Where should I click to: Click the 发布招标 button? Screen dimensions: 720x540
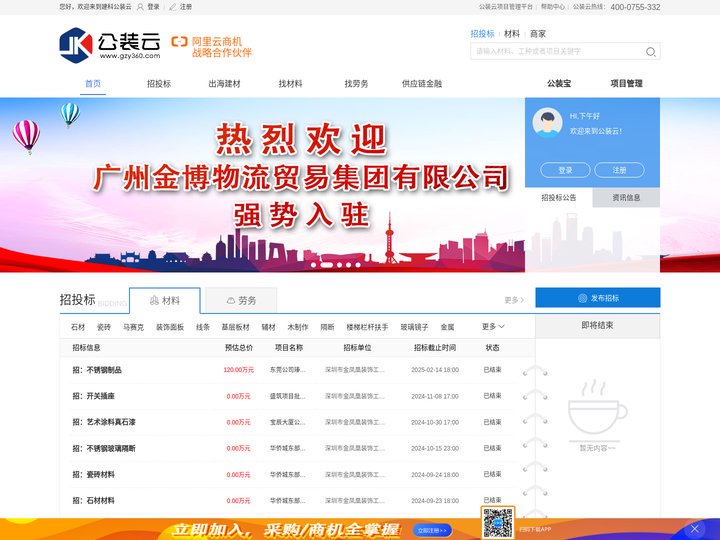[598, 298]
